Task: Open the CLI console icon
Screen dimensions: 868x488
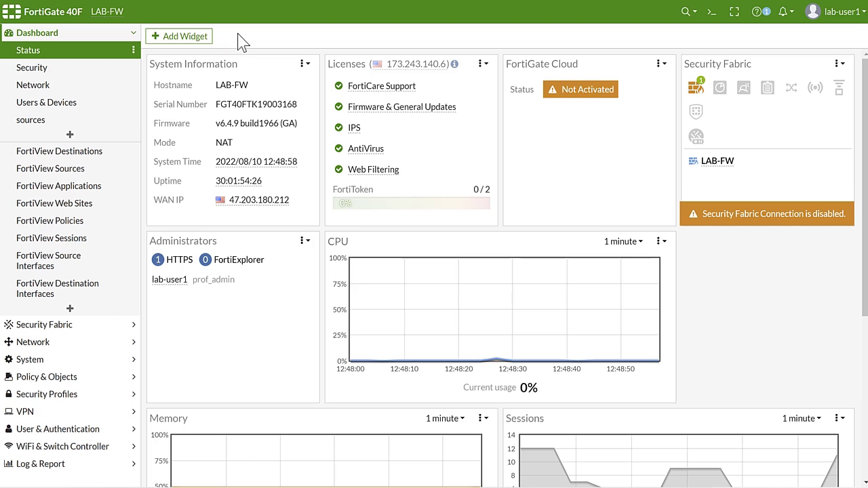Action: point(711,12)
